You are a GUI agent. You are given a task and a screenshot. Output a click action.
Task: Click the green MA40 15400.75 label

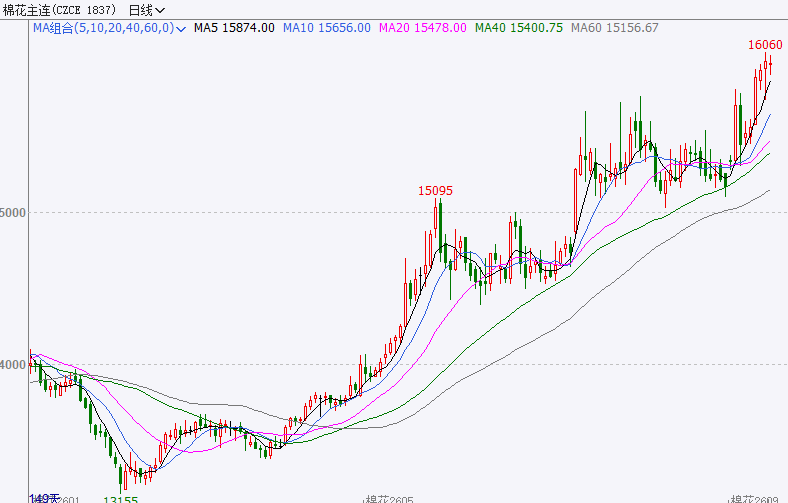point(520,28)
